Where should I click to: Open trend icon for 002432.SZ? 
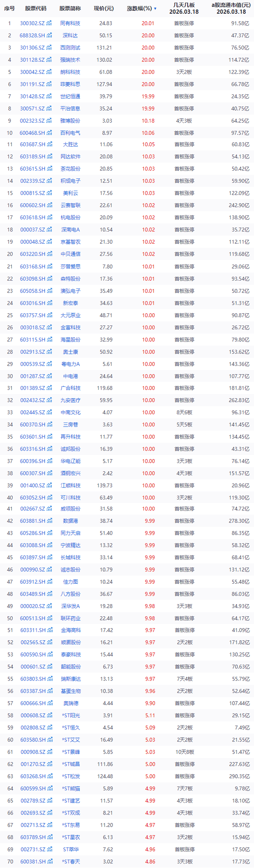pyautogui.click(x=49, y=400)
